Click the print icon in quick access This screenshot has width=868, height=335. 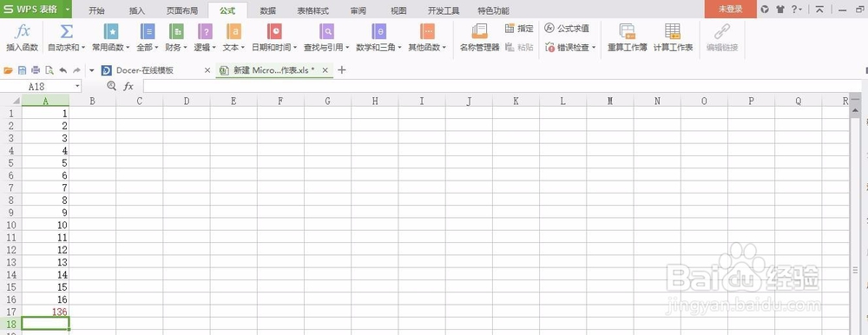[x=36, y=70]
